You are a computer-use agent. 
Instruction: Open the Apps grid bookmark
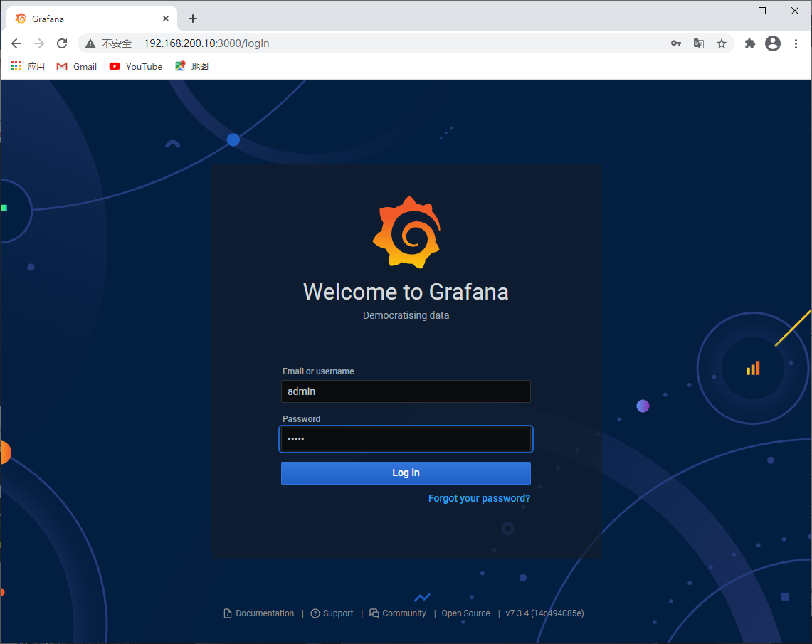pos(28,66)
